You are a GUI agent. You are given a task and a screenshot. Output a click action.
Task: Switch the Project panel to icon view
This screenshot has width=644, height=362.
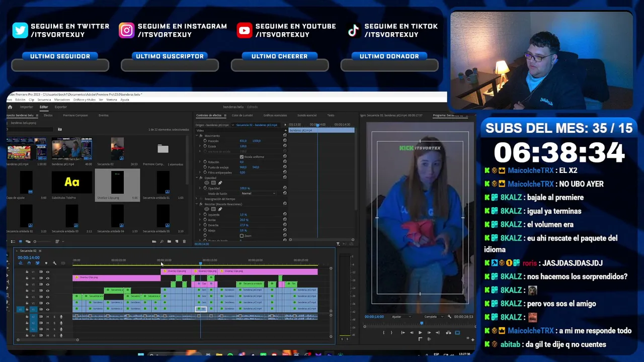[20, 241]
